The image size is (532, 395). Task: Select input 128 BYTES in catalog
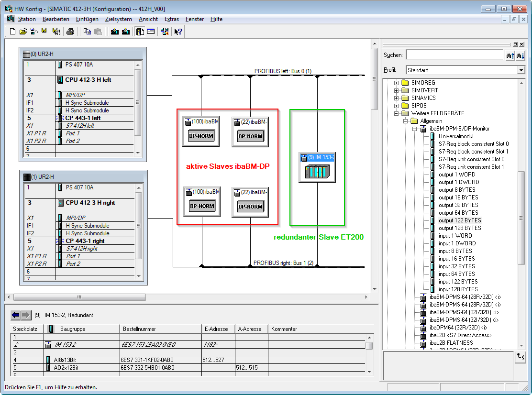458,289
